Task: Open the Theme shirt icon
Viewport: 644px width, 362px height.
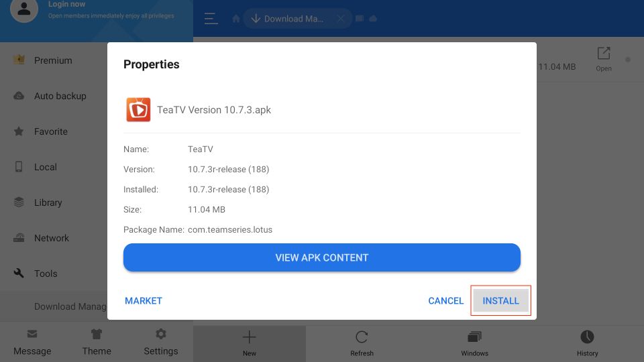Action: coord(97,334)
